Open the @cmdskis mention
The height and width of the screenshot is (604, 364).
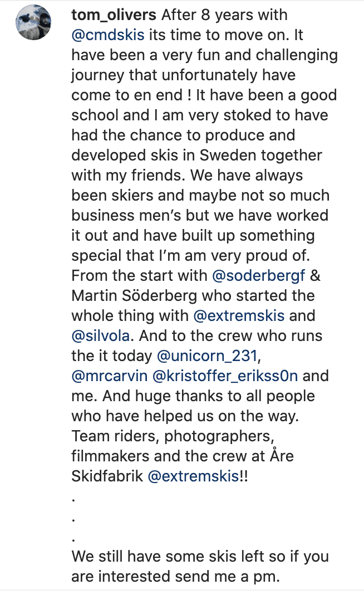[x=108, y=35]
